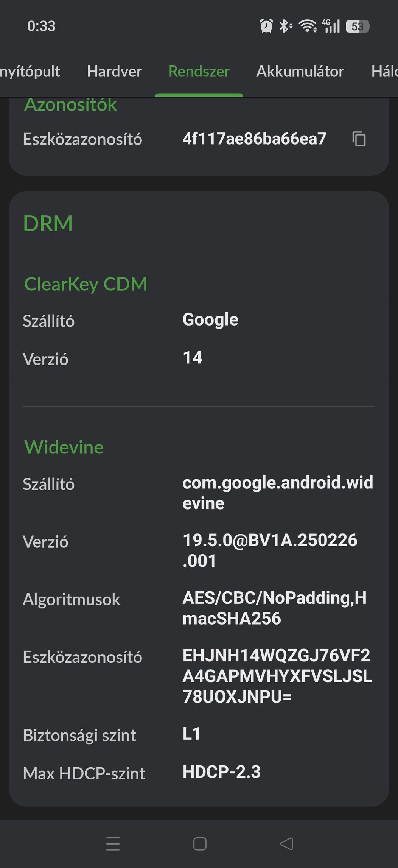Tap the battery level indicator

[358, 26]
